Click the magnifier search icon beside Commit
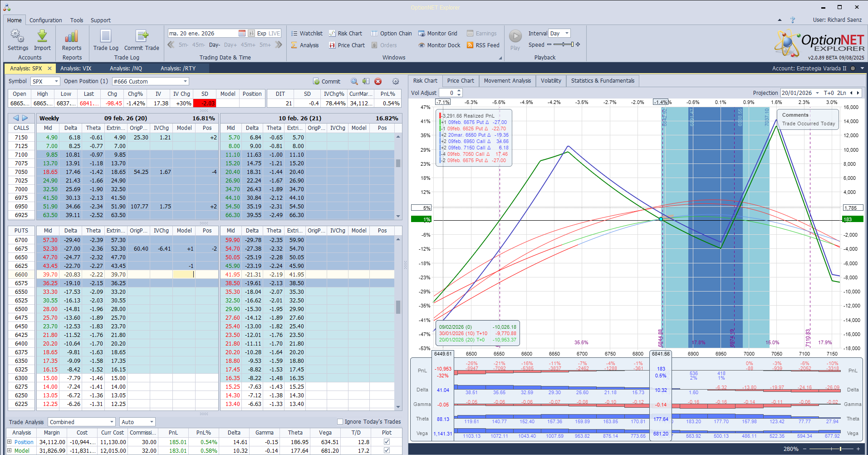Viewport: 868px width, 455px height. pos(354,81)
